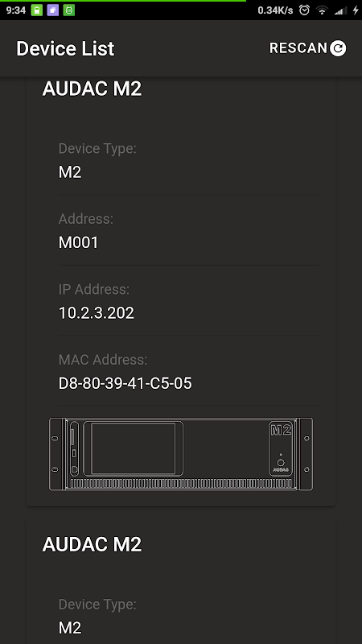Click the device touchscreen in the illustration
The height and width of the screenshot is (644, 362).
click(134, 448)
